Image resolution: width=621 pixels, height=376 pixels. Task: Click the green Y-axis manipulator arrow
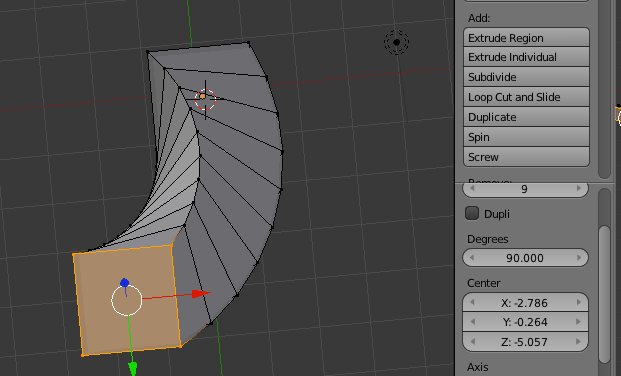(133, 368)
